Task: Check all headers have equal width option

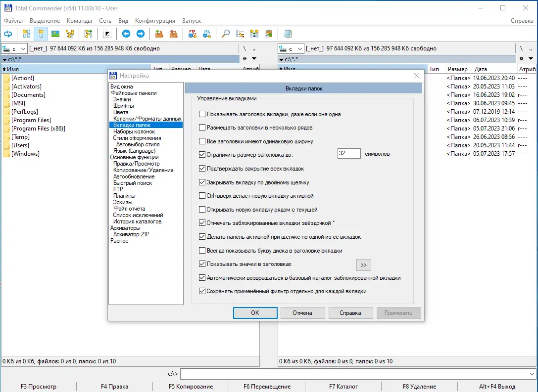Action: [x=202, y=141]
